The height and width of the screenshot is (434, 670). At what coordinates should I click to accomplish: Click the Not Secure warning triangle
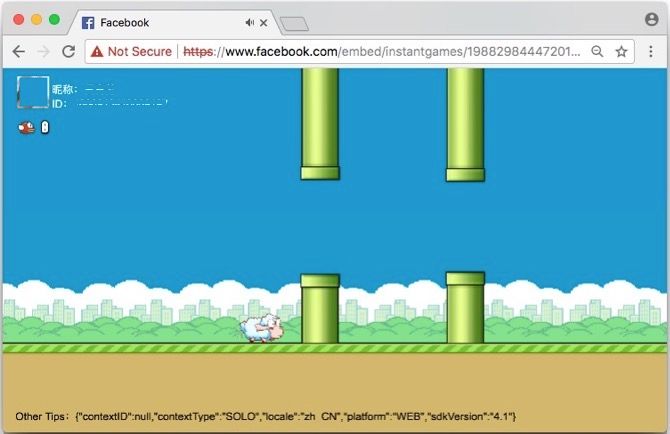pyautogui.click(x=97, y=52)
